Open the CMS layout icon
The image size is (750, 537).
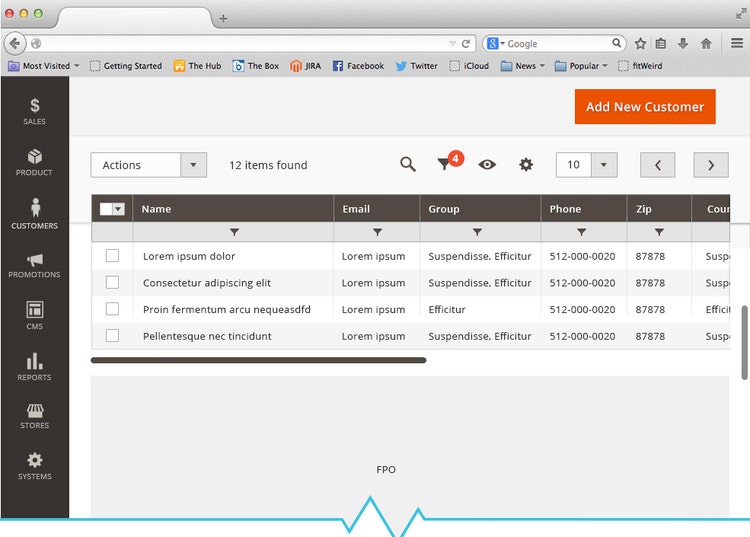tap(34, 314)
